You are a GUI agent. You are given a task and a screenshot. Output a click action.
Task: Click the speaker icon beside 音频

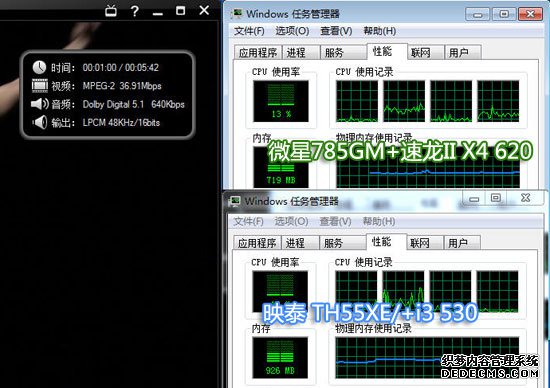point(40,104)
